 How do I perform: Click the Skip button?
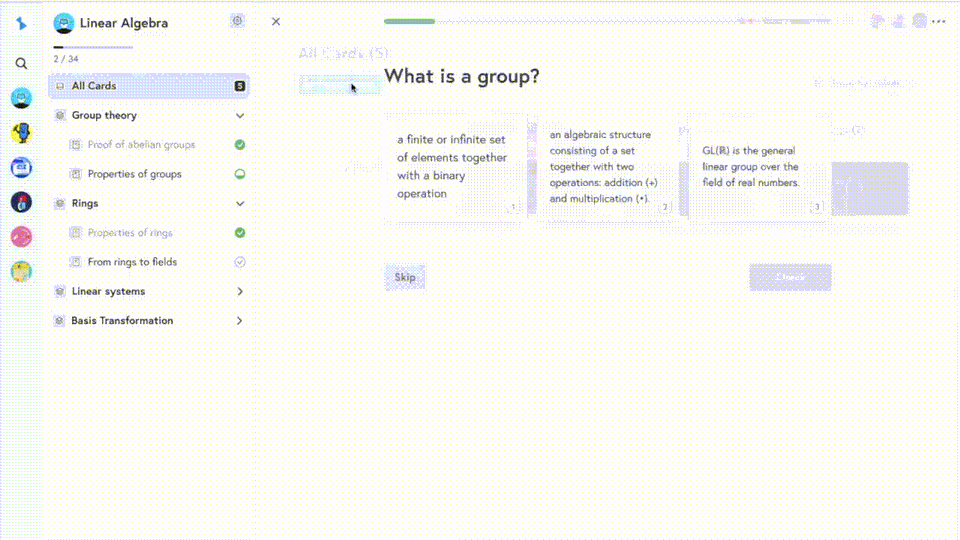click(405, 277)
